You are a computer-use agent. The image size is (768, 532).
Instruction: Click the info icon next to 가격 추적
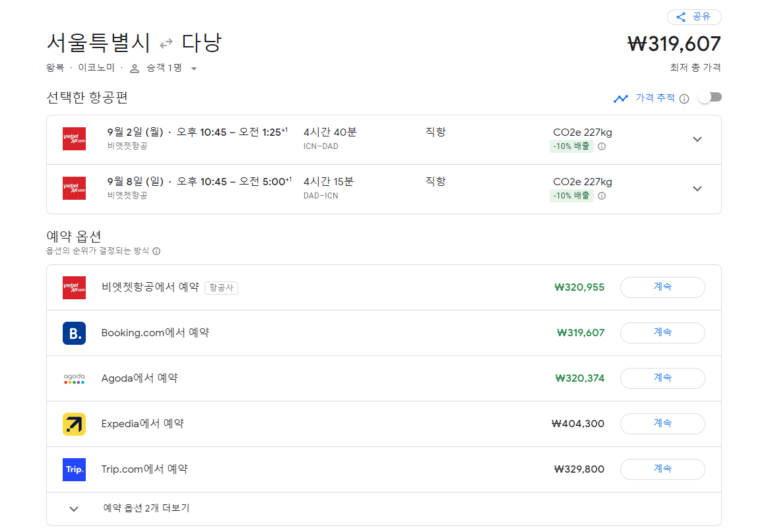(x=685, y=98)
